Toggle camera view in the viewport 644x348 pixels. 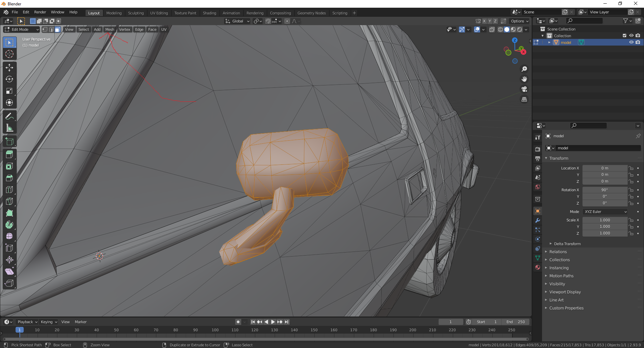(x=524, y=89)
